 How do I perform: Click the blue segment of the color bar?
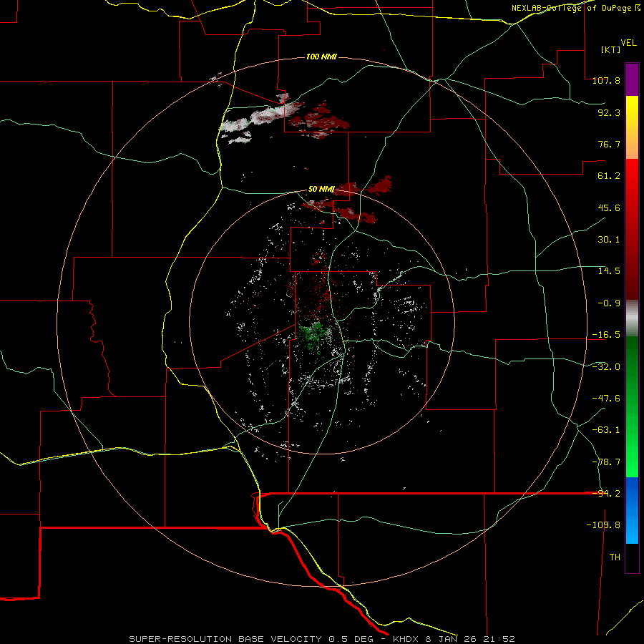click(632, 510)
